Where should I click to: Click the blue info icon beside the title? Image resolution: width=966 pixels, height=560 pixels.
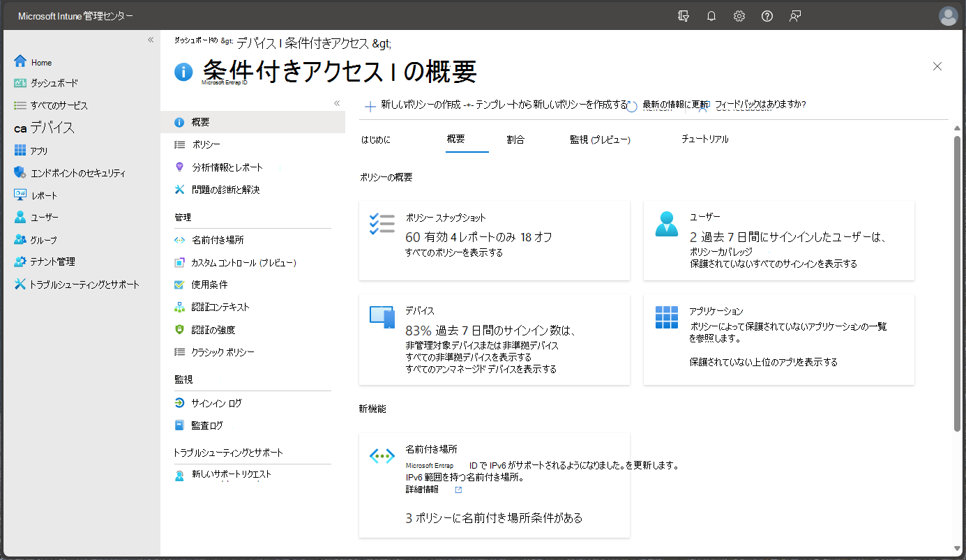(x=183, y=72)
